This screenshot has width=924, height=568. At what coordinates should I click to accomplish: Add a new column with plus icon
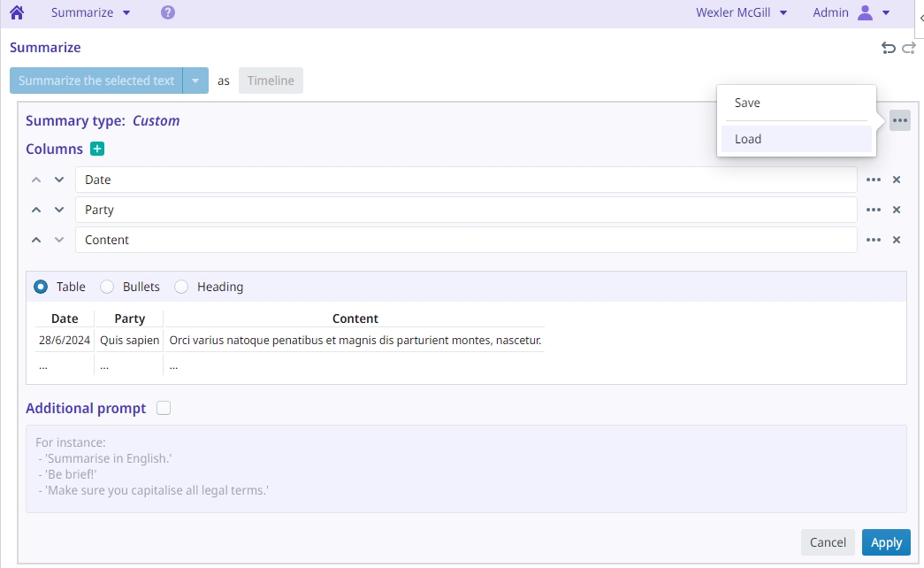tap(97, 150)
